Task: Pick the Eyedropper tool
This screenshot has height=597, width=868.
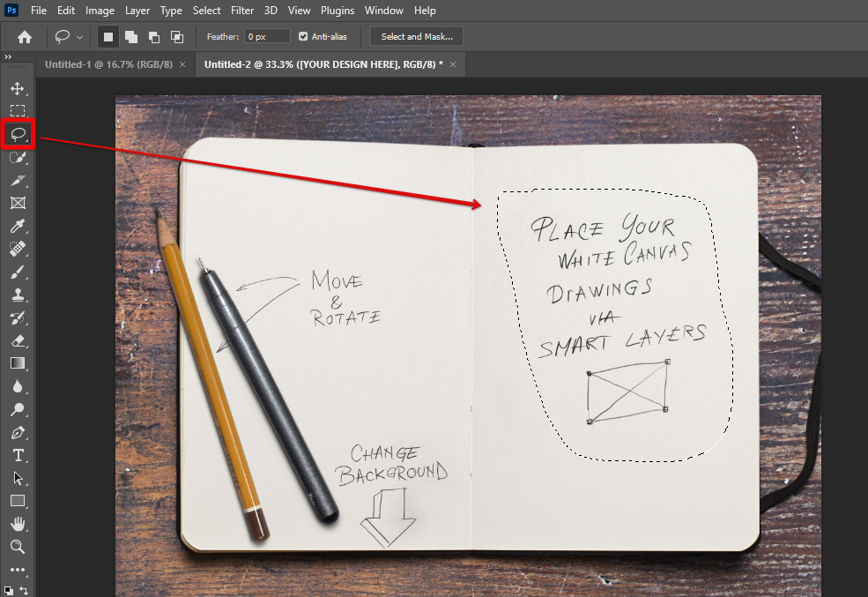Action: coord(17,226)
